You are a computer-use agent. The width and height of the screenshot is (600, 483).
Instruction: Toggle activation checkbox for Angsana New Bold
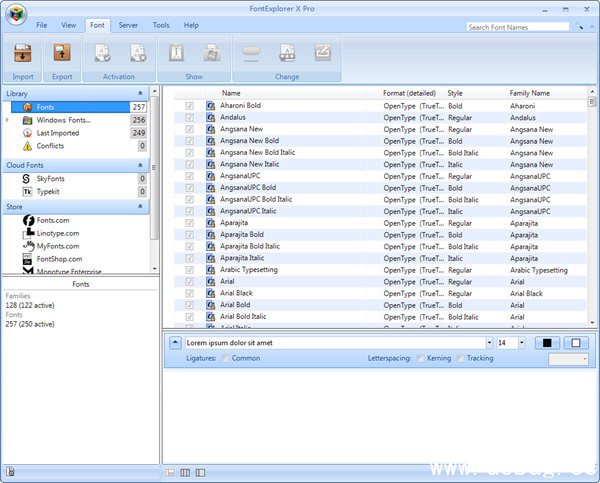[x=189, y=141]
